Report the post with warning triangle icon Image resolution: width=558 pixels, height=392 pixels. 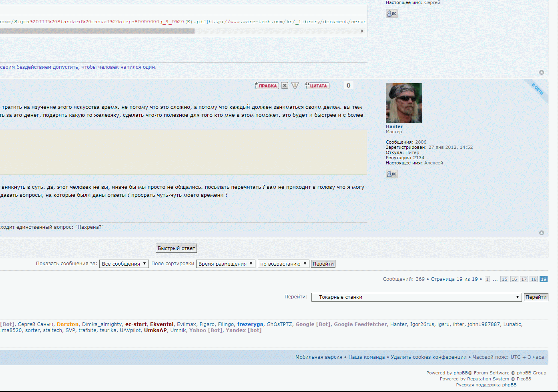[x=295, y=86]
